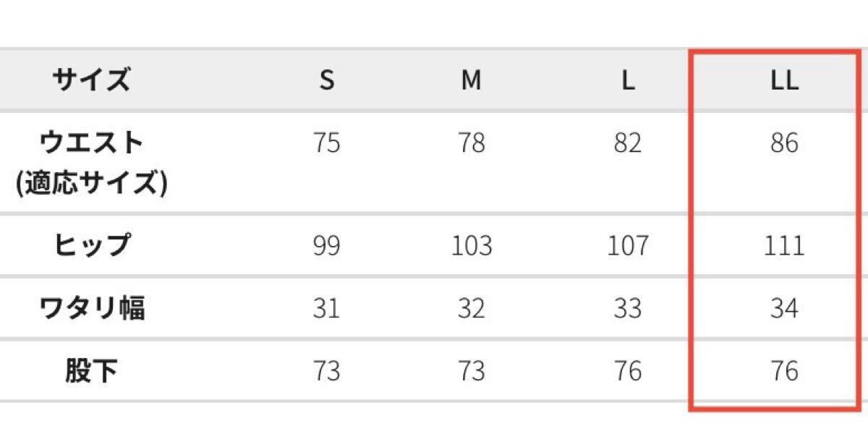Click the ウエスト (適応サイズ) row label
The height and width of the screenshot is (442, 868).
tap(91, 163)
